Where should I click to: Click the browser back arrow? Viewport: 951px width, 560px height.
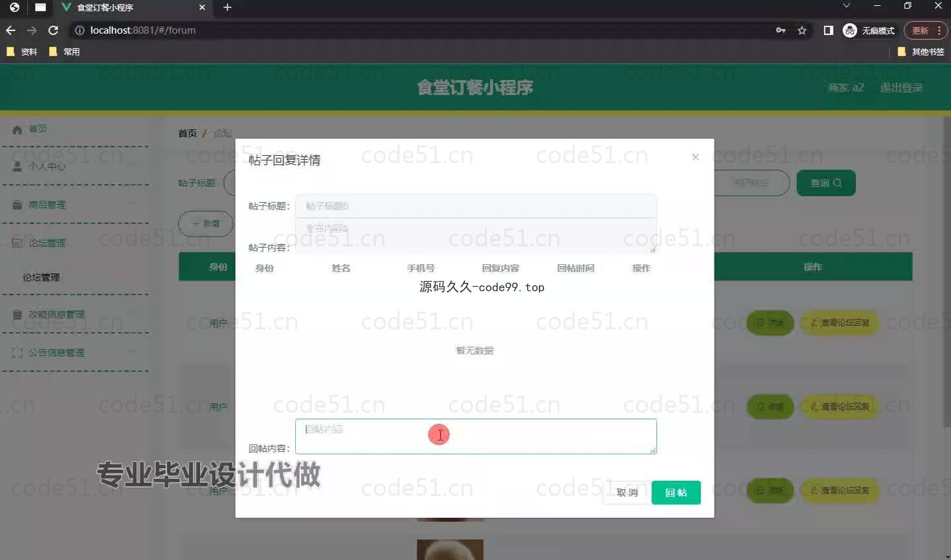[11, 30]
